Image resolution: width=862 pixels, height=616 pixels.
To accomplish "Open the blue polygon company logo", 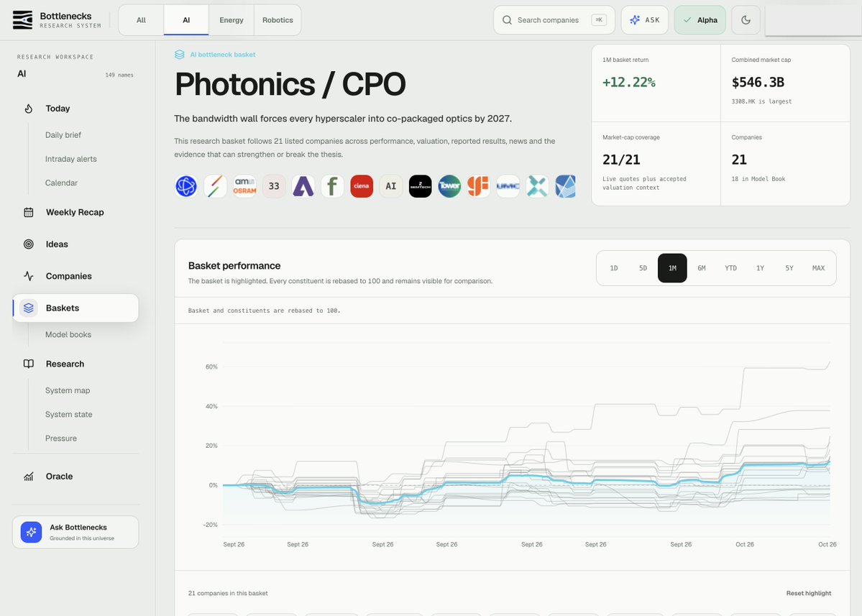I will coord(565,186).
